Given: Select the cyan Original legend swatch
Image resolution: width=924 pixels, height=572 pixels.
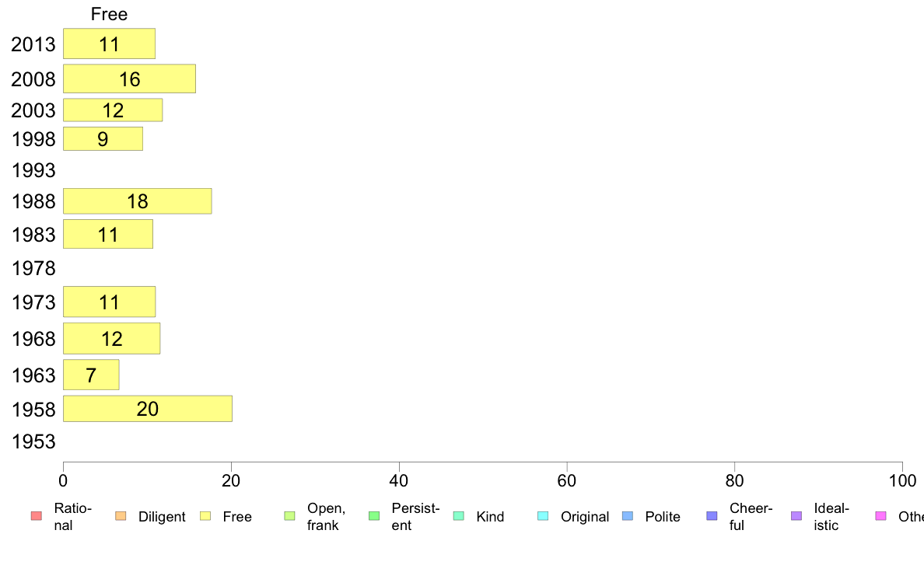Looking at the screenshot, I should pyautogui.click(x=544, y=517).
